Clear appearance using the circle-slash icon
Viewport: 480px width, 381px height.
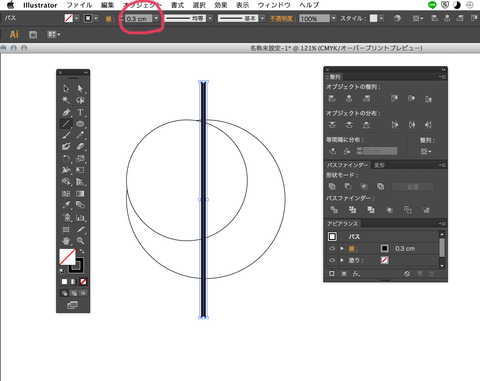point(407,274)
